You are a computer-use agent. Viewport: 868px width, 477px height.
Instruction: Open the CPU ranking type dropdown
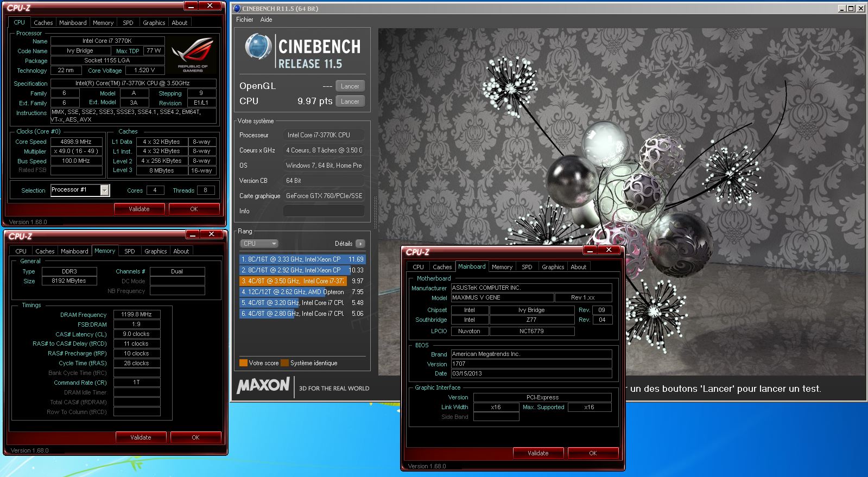click(x=260, y=244)
